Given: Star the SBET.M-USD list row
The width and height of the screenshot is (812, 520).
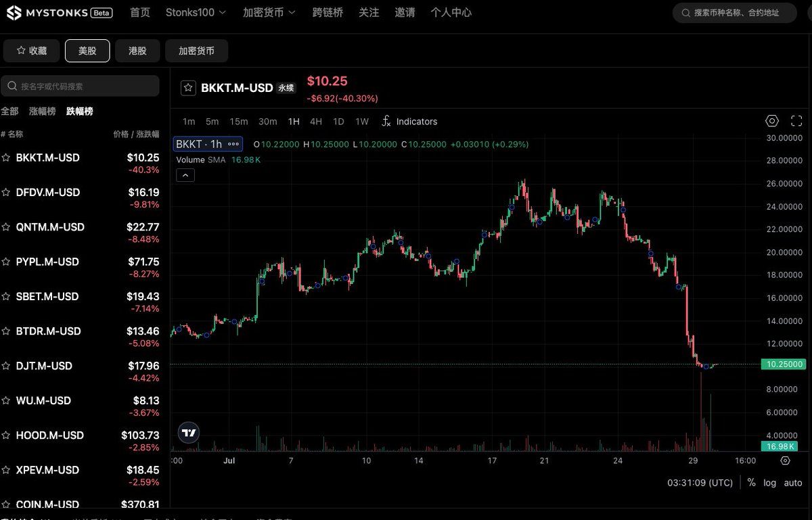Looking at the screenshot, I should [6, 297].
